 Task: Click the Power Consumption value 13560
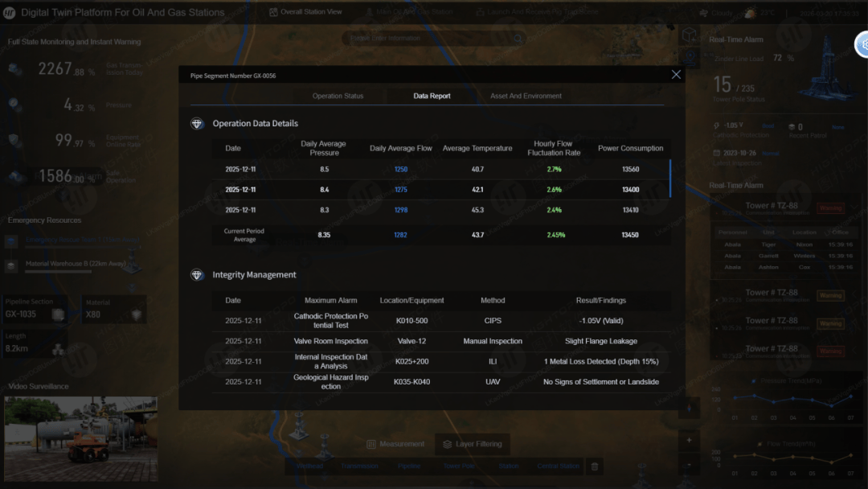pos(631,170)
